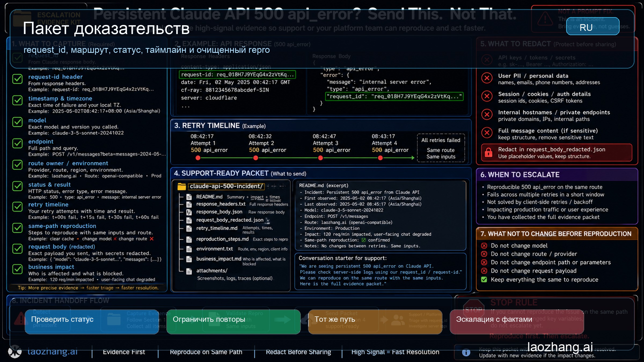
Task: Click the lock icon in the Redact banner
Action: [x=489, y=152]
